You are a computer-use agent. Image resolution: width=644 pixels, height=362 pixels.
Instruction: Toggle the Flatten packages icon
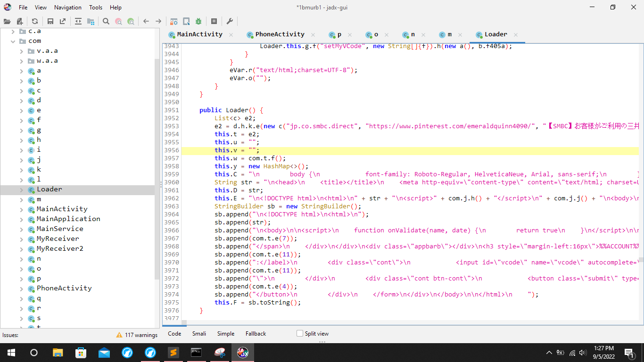[x=91, y=21]
